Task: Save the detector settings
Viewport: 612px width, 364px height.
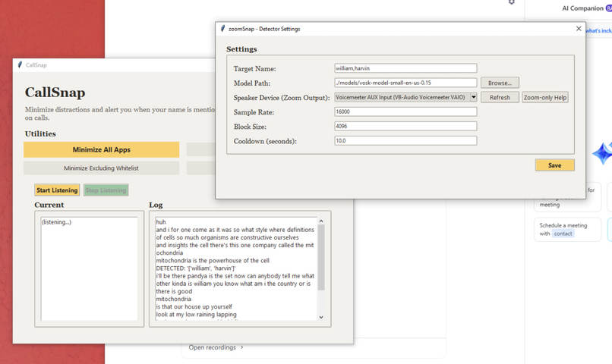Action: point(554,165)
